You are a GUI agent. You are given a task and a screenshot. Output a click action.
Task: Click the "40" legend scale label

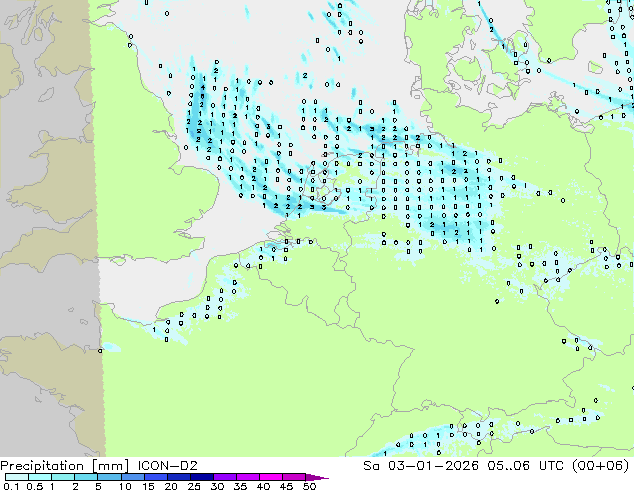(x=263, y=486)
